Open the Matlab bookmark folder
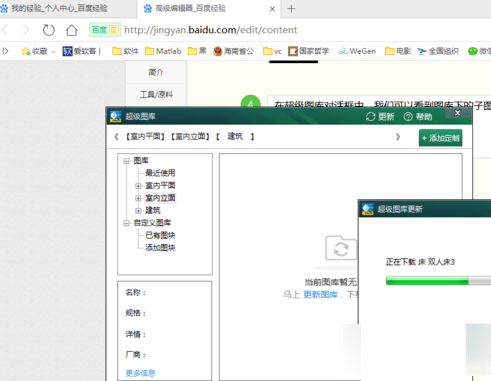This screenshot has height=381, width=491. pos(163,51)
